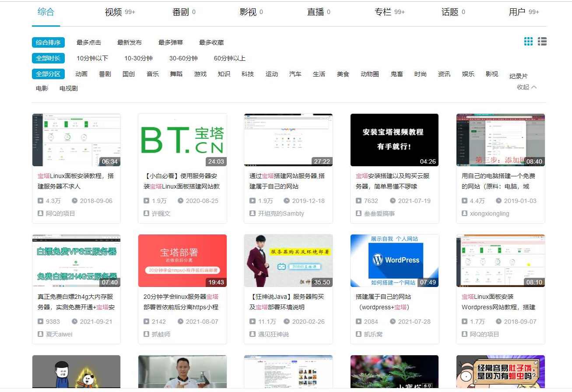The height and width of the screenshot is (392, 572).
Task: Switch to grid view layout
Action: pos(528,41)
